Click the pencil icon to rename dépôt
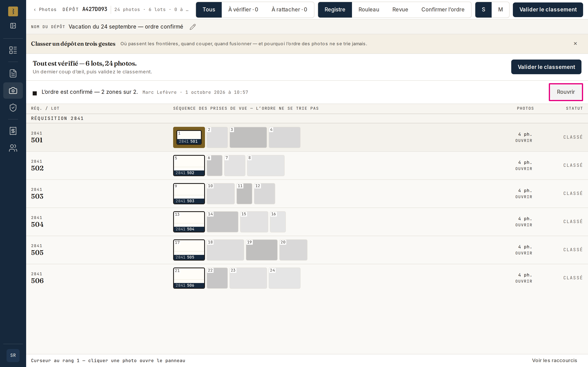The width and height of the screenshot is (588, 367). click(193, 27)
